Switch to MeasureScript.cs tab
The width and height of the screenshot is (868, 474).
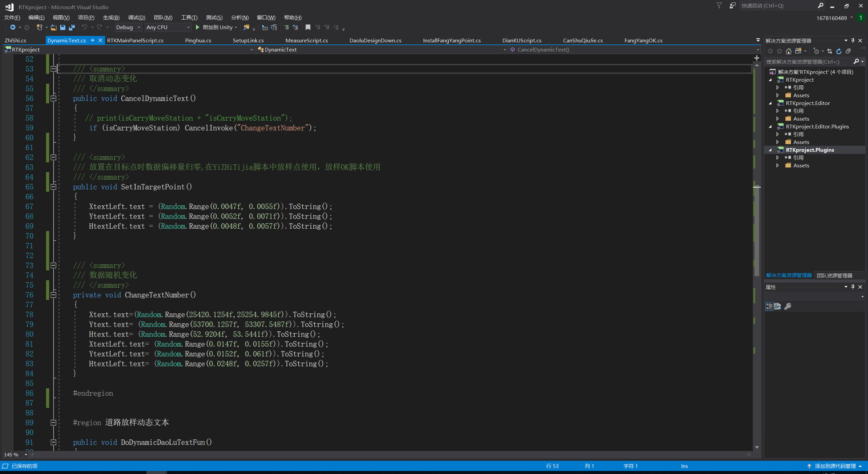click(x=307, y=41)
